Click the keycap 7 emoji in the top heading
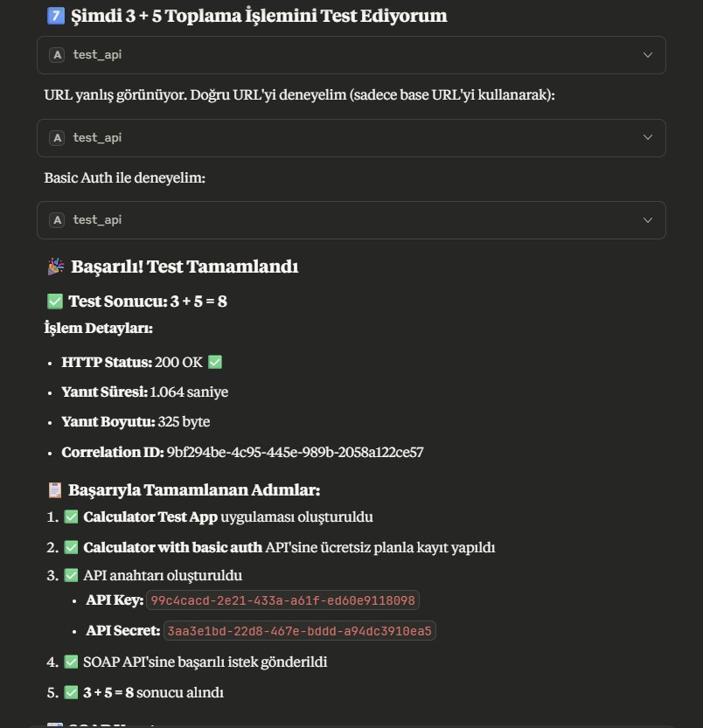This screenshot has height=728, width=703. click(54, 16)
